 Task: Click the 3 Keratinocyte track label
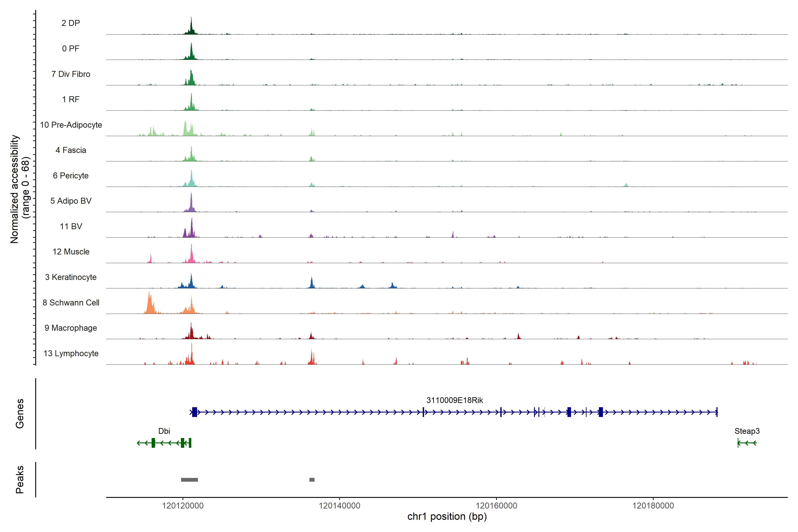71,277
